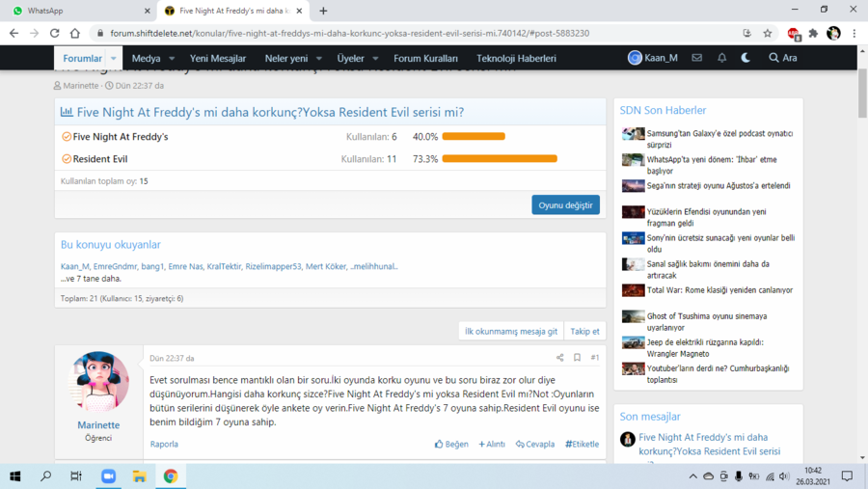The height and width of the screenshot is (489, 868).
Task: Expand the Medya dropdown arrow
Action: 172,58
